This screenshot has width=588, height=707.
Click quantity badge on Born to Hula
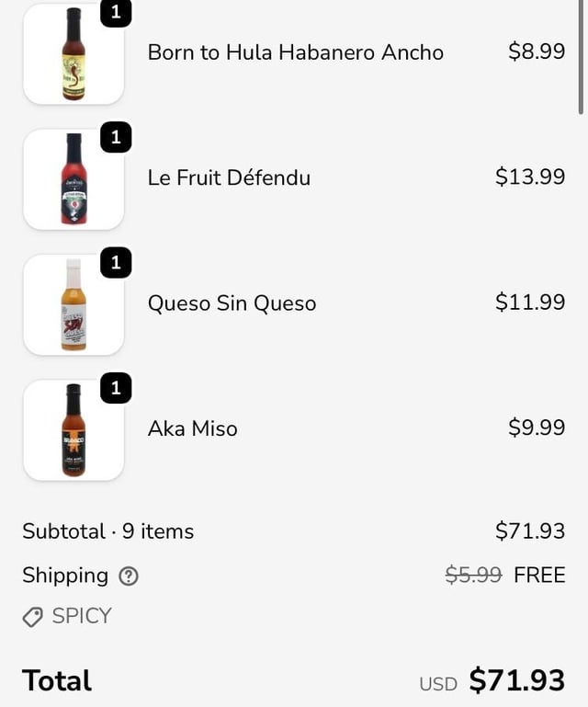click(116, 13)
